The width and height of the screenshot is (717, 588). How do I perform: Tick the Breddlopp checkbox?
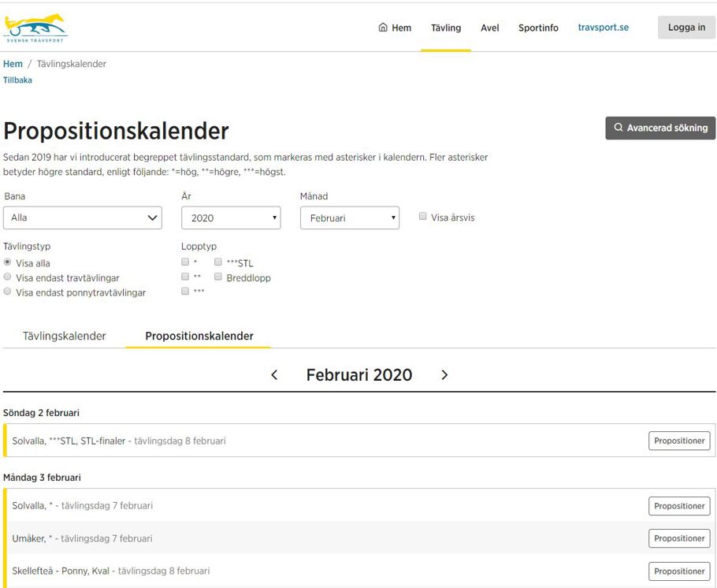pos(218,277)
